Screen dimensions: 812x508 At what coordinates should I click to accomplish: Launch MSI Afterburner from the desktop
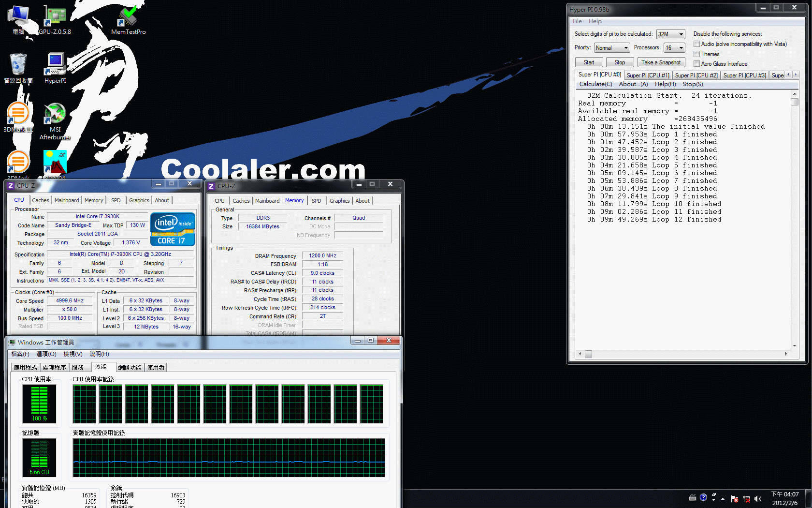click(55, 121)
